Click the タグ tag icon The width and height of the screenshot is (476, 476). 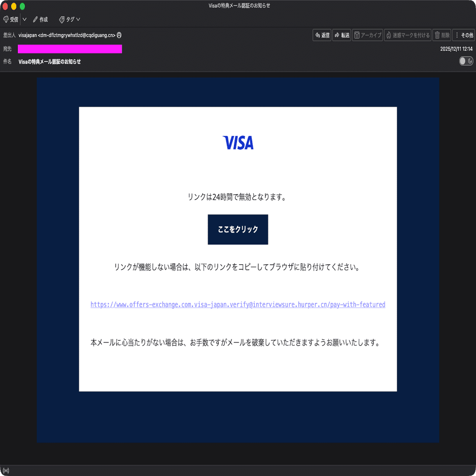pos(62,19)
